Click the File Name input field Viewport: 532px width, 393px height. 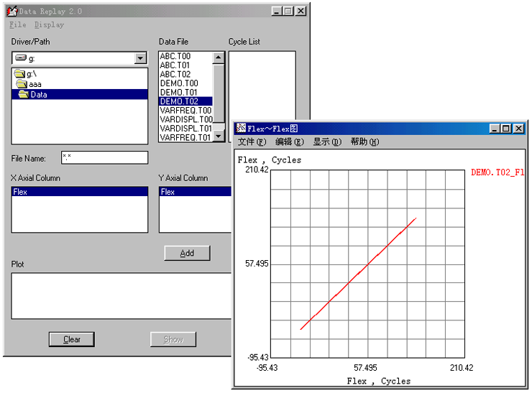point(104,157)
